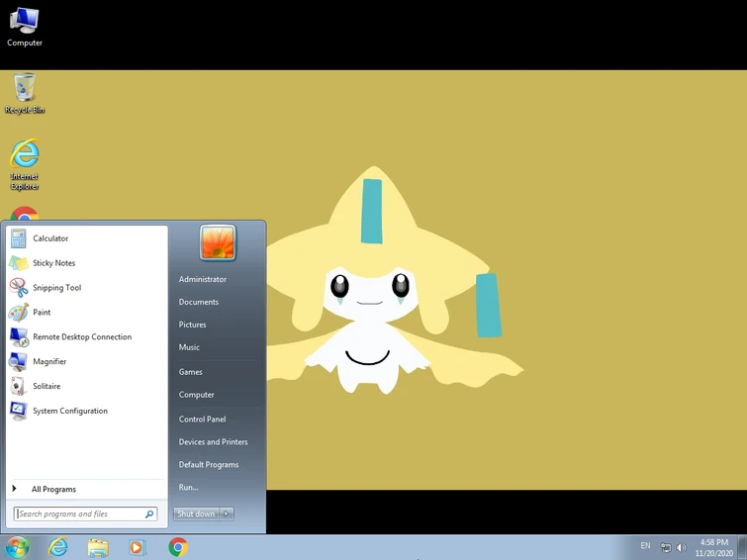Screen dimensions: 747x560
Task: Open System Configuration icon
Action: pos(18,411)
